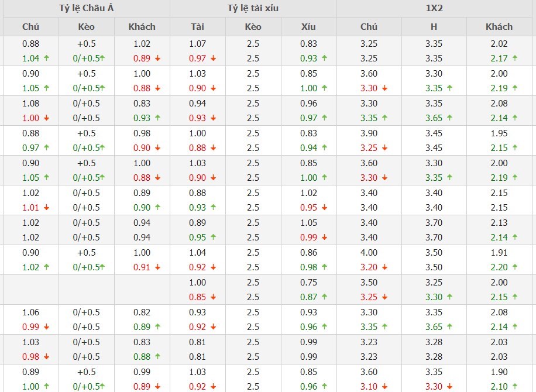Click the green up arrow beside 1.04
The width and height of the screenshot is (536, 392).
tap(46, 59)
